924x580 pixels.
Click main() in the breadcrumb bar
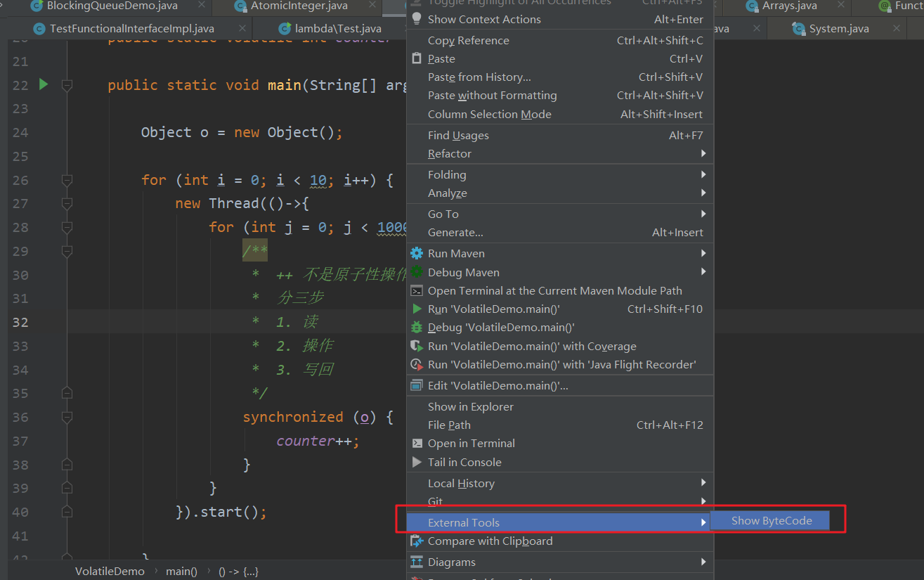point(181,571)
